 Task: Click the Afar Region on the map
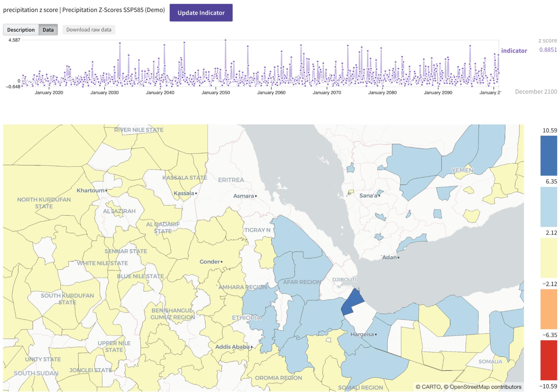click(x=302, y=282)
